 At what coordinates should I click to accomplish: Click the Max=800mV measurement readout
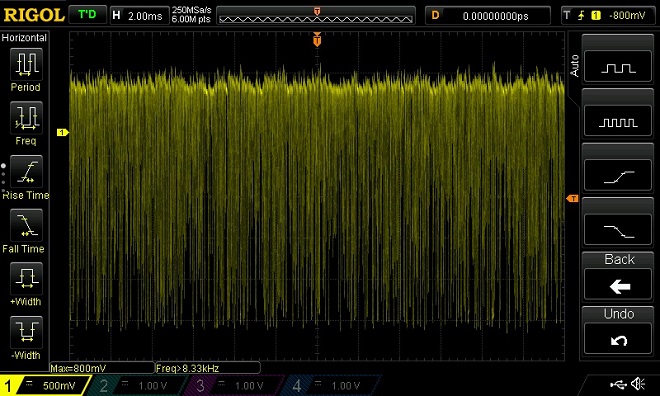tap(102, 368)
